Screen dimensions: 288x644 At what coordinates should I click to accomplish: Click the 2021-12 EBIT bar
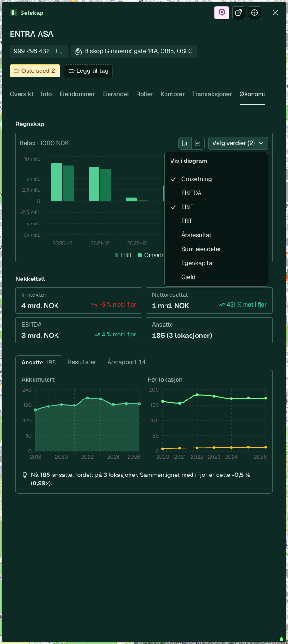tap(106, 185)
